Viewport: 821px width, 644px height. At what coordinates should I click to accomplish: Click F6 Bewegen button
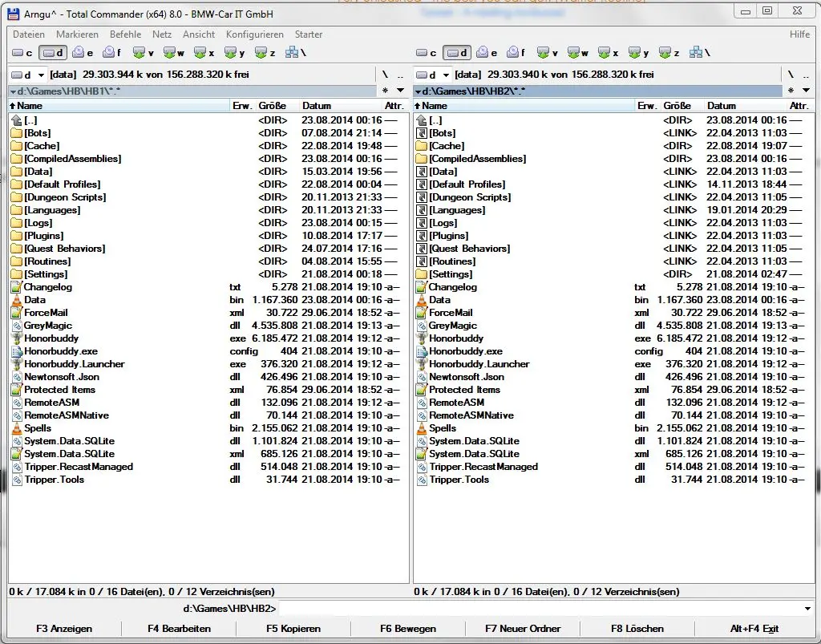408,628
